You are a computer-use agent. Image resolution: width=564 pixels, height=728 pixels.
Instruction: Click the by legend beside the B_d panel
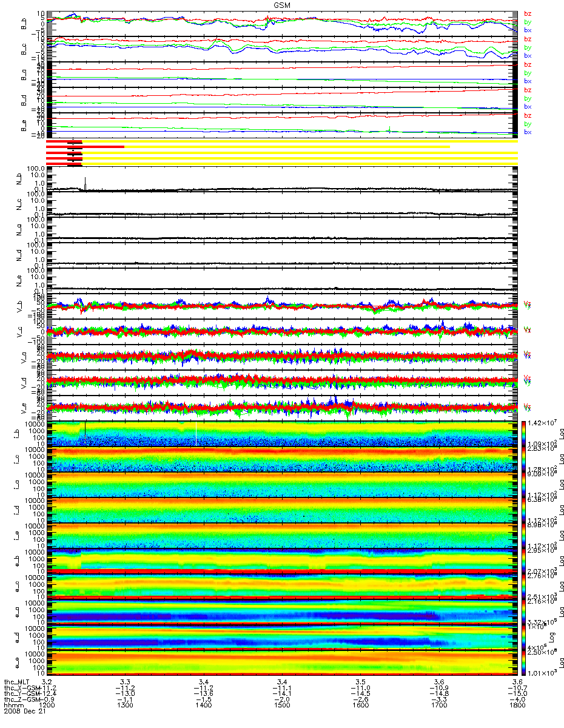coord(528,98)
